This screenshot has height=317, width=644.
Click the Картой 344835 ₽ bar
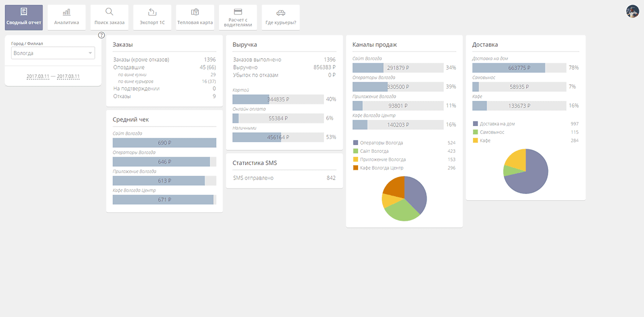pyautogui.click(x=278, y=99)
